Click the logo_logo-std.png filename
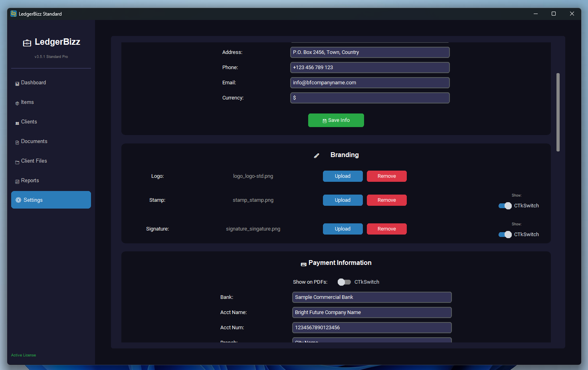This screenshot has height=370, width=588. pos(253,176)
